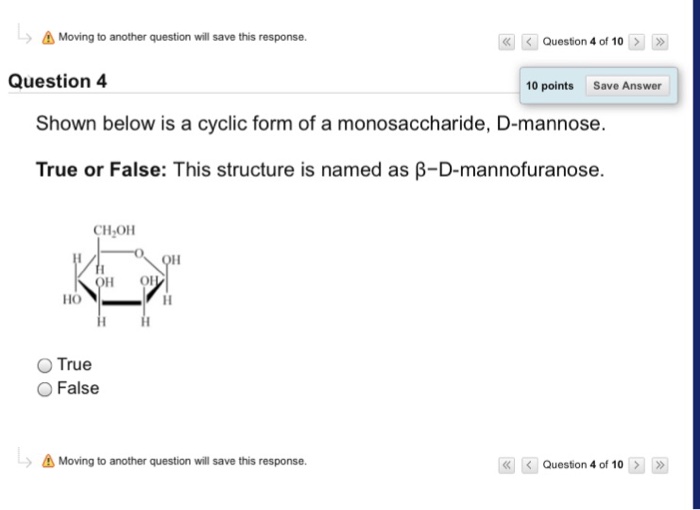
Task: Select the False radio button
Action: [x=45, y=389]
